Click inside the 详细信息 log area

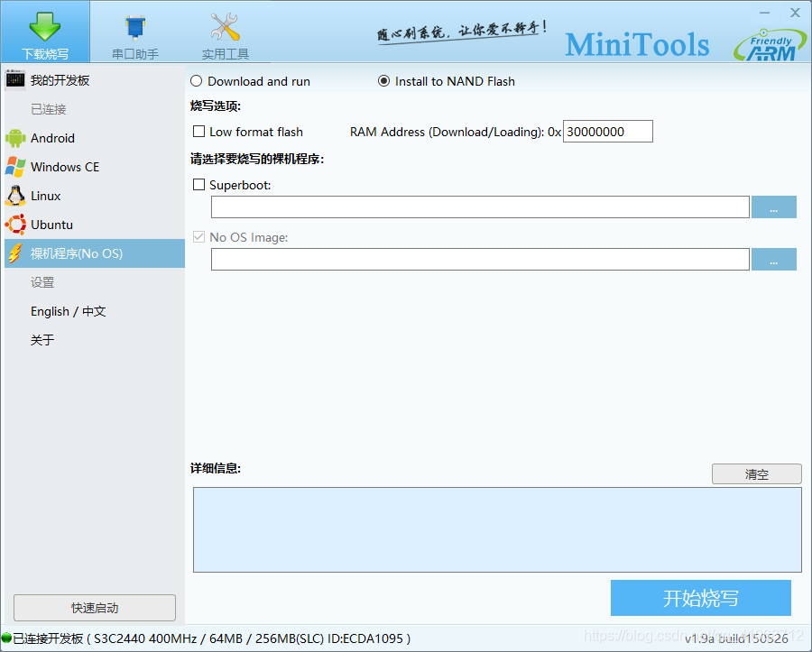pyautogui.click(x=497, y=529)
